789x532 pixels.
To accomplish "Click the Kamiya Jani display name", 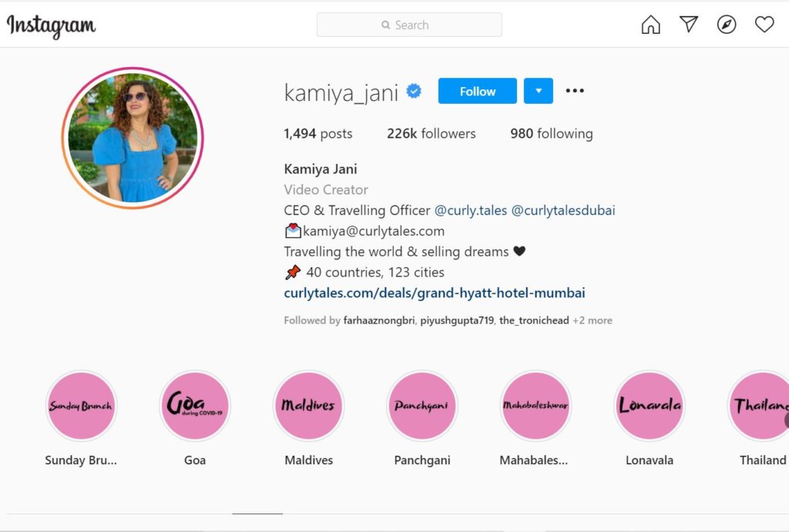I will (321, 169).
